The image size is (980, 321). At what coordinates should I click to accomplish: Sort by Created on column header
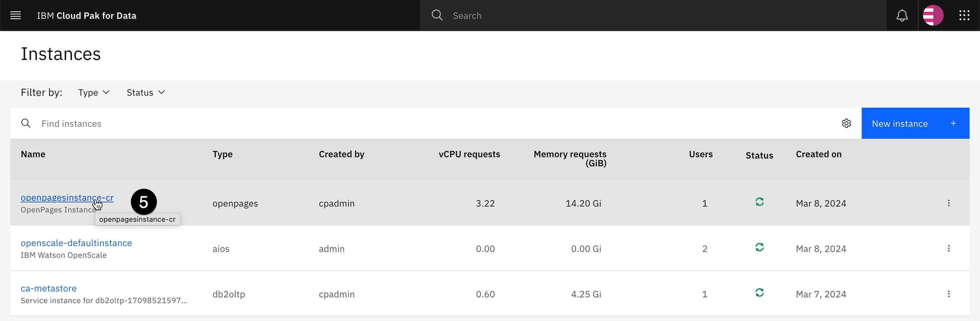coord(819,154)
